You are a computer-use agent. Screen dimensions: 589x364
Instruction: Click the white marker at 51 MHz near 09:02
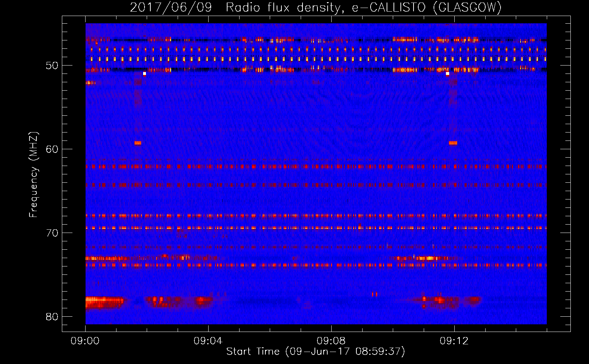145,74
